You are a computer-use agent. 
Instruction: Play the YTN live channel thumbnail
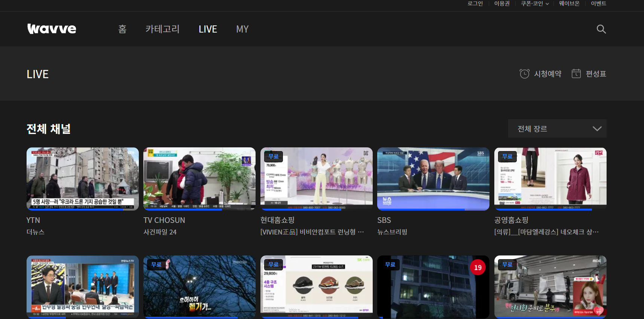click(83, 179)
